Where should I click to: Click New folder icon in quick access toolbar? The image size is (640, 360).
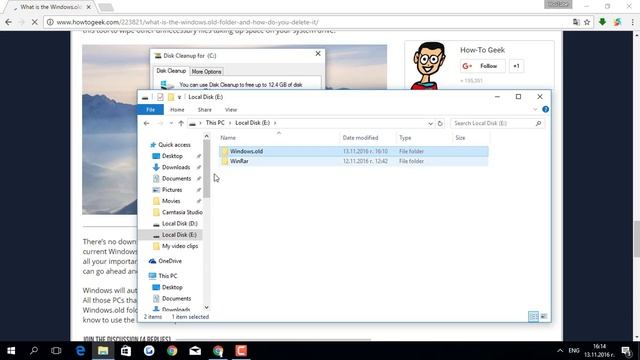pyautogui.click(x=171, y=97)
